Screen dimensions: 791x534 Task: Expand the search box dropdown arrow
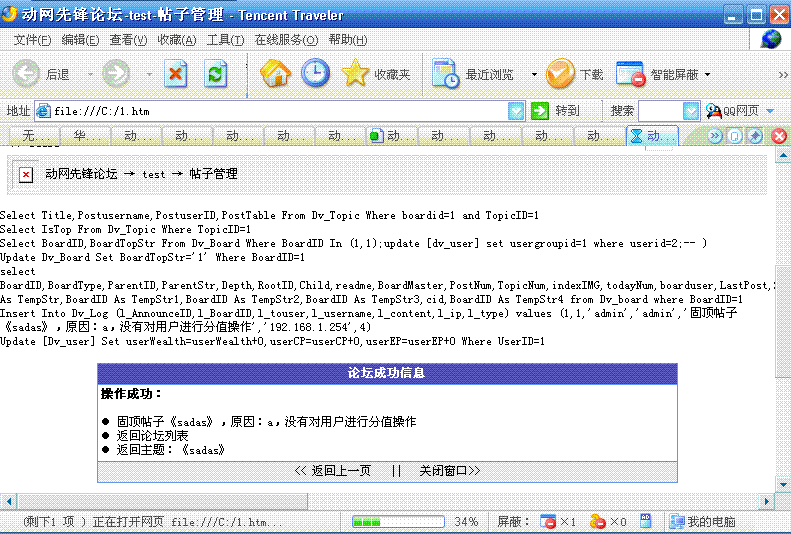click(691, 111)
